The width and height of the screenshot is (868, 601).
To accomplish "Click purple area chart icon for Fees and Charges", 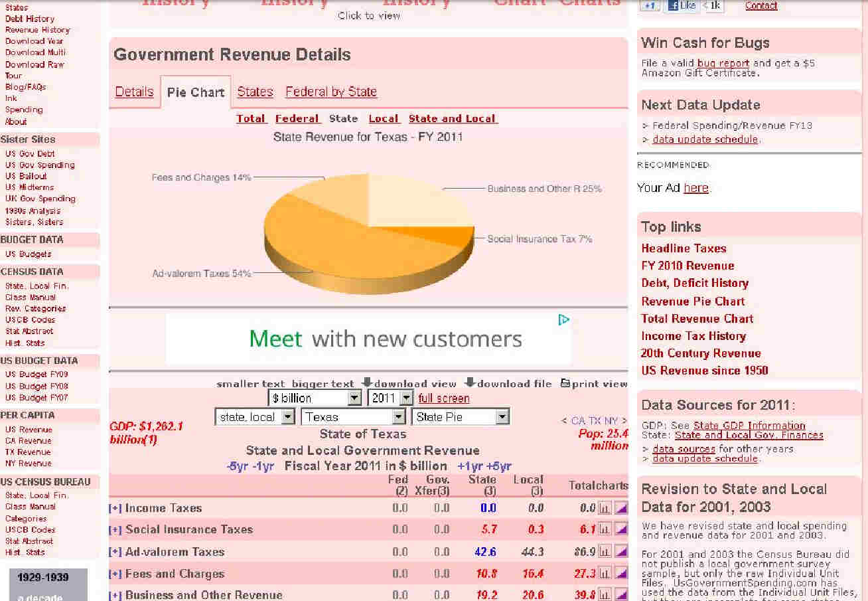I will pos(621,574).
